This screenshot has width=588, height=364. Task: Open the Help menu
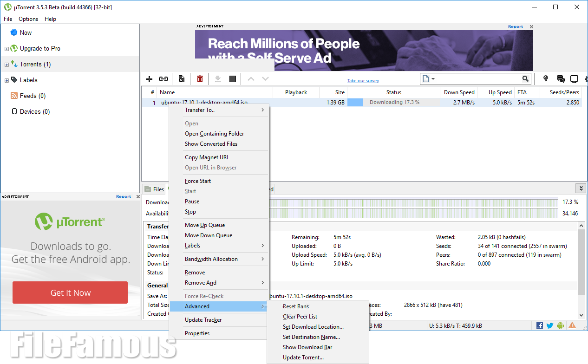[x=50, y=19]
